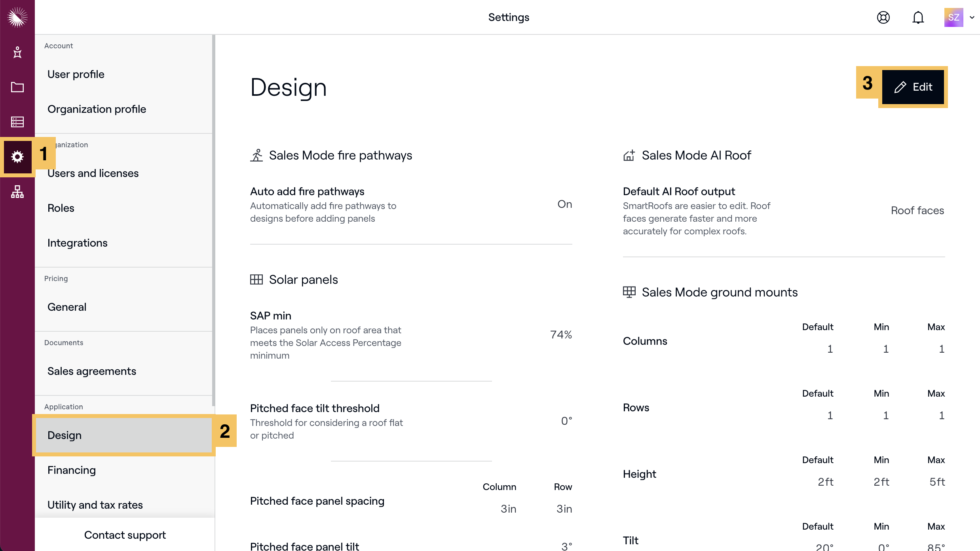This screenshot has height=551, width=980.
Task: Open the help lifebuoy icon
Action: (x=883, y=17)
